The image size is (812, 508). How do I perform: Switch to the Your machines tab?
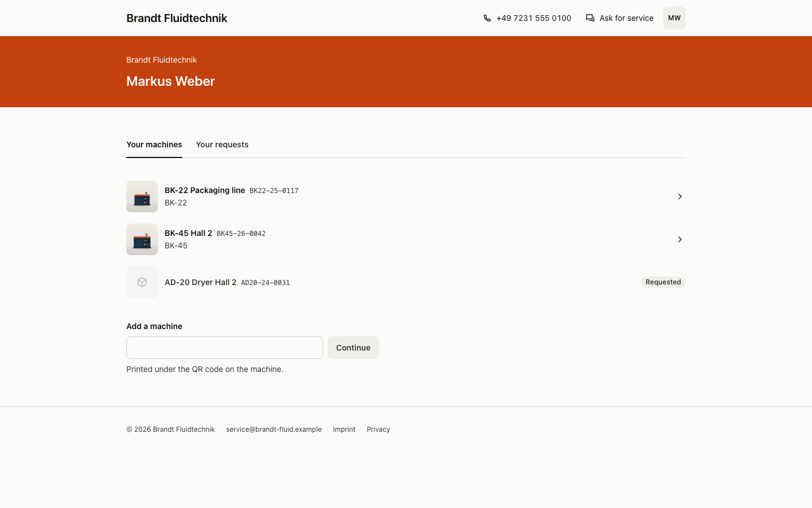(154, 144)
